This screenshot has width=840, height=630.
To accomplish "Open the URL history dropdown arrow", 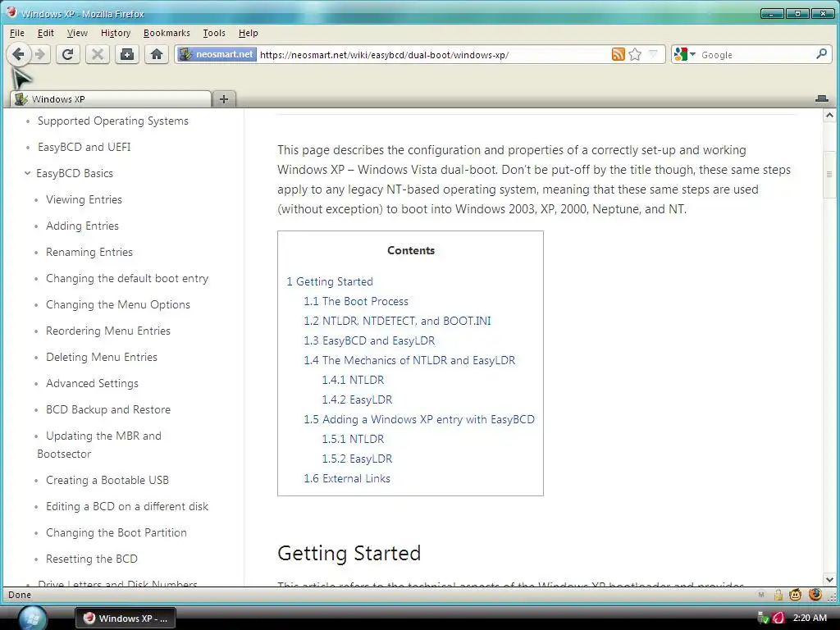I will (653, 54).
